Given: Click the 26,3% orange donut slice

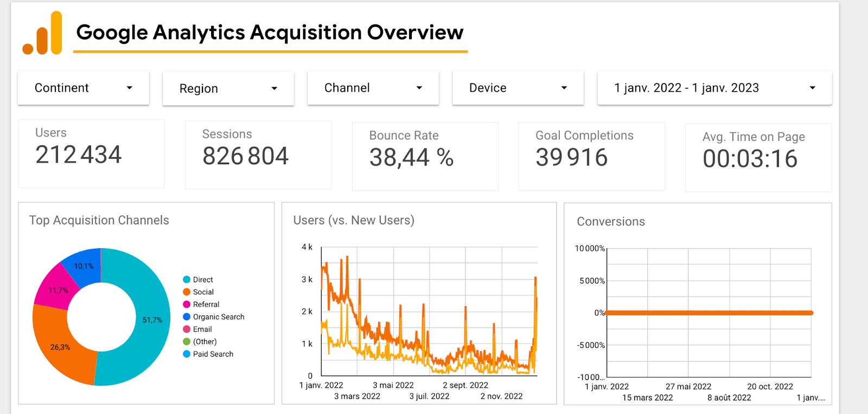Looking at the screenshot, I should click(60, 347).
